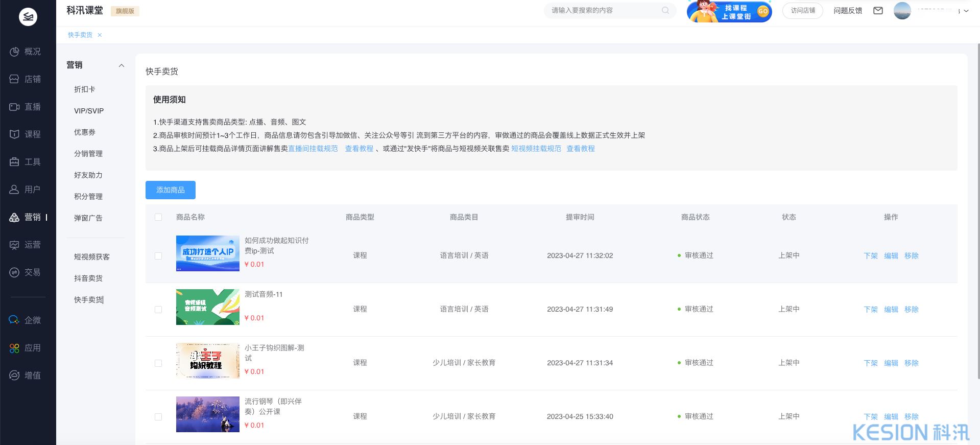Open the 企微 WeCom sidebar icon

coord(14,320)
